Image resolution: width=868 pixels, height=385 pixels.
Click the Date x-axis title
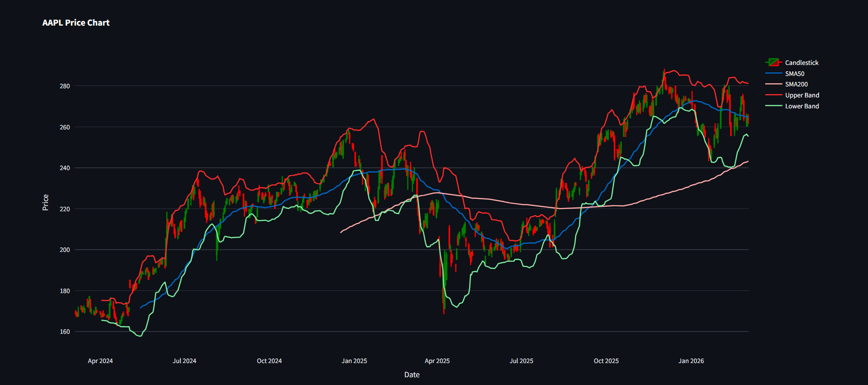[412, 374]
